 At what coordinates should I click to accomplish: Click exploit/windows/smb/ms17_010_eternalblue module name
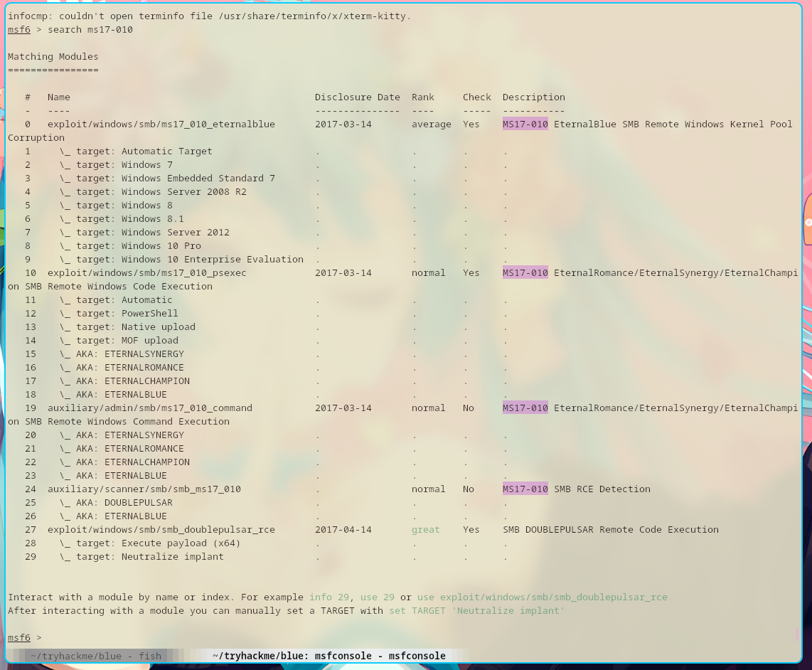[161, 124]
